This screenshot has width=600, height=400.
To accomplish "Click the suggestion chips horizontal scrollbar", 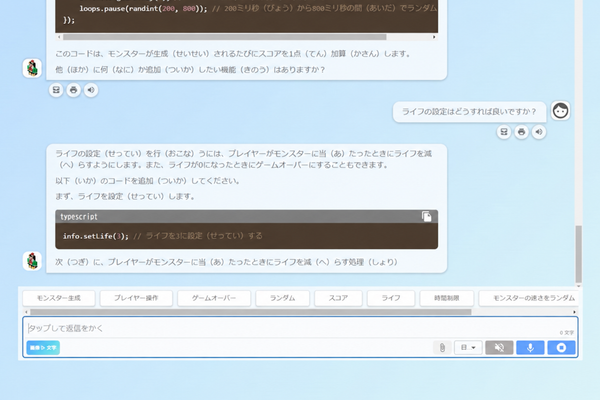I will click(x=251, y=312).
